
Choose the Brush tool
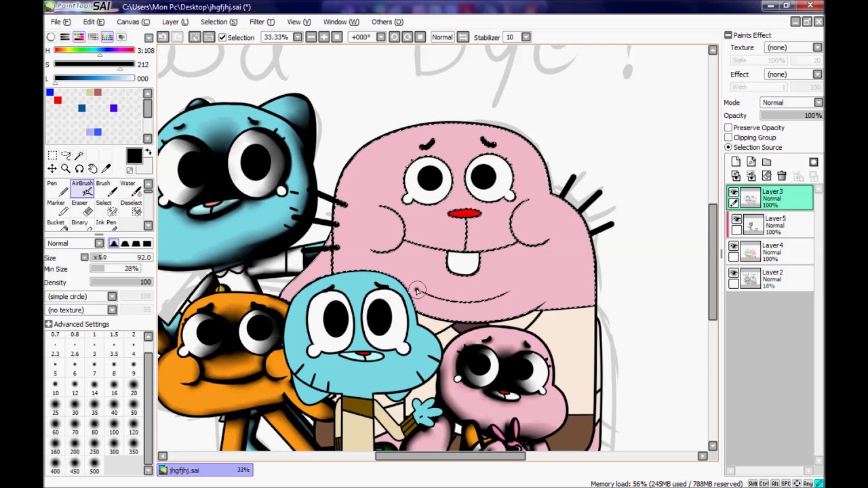pos(106,188)
